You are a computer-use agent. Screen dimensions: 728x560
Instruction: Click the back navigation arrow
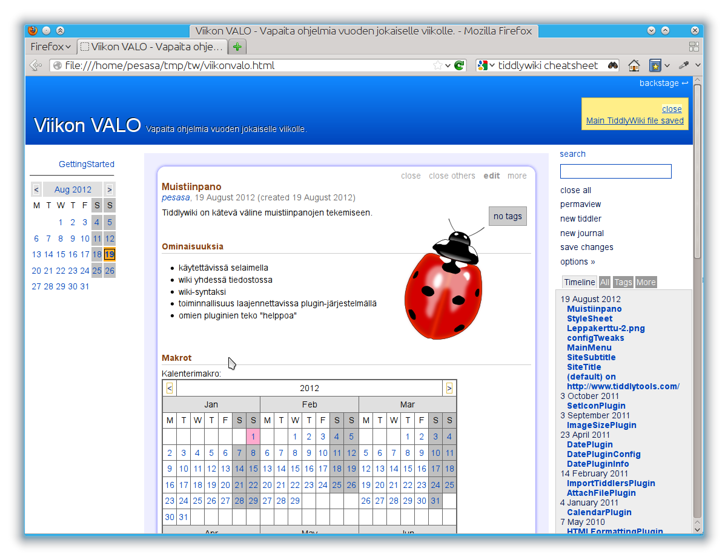pos(36,65)
